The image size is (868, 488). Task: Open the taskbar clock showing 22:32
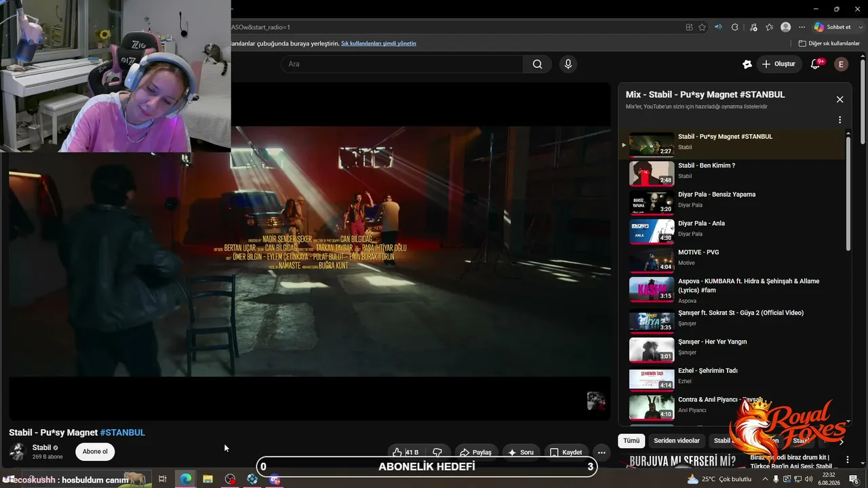(829, 479)
